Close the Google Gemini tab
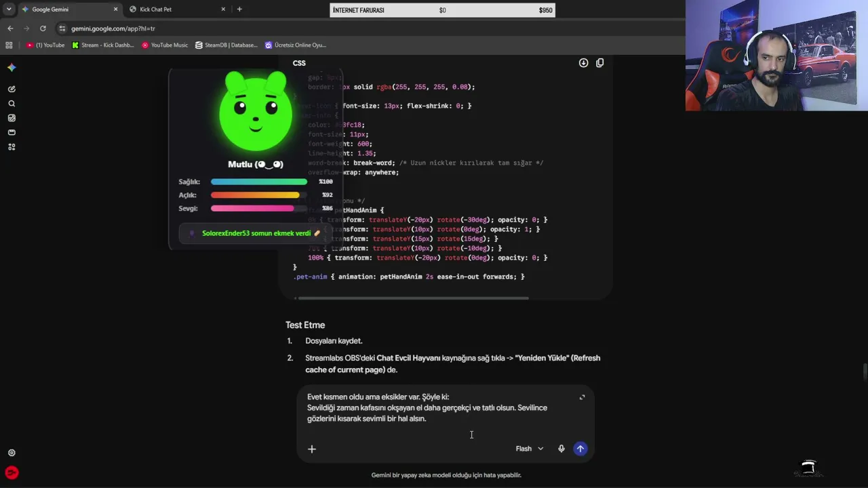Image resolution: width=868 pixels, height=488 pixels. (x=115, y=9)
